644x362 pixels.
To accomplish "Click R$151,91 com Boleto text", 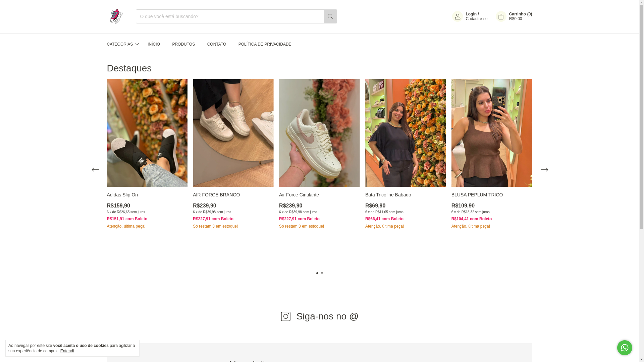I will point(127,219).
